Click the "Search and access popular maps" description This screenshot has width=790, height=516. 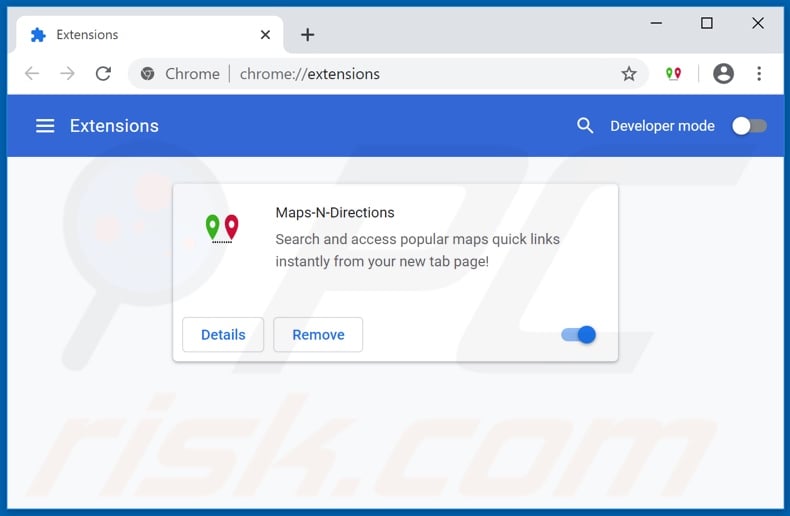tap(417, 250)
